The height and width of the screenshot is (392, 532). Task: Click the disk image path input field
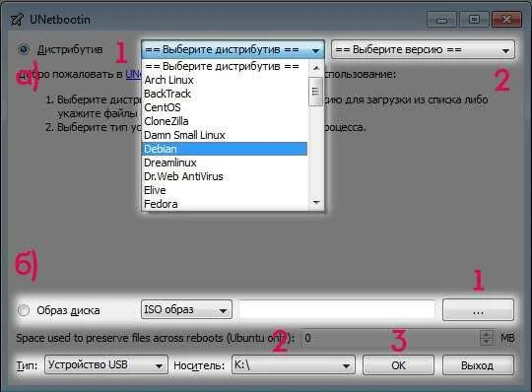pyautogui.click(x=337, y=309)
